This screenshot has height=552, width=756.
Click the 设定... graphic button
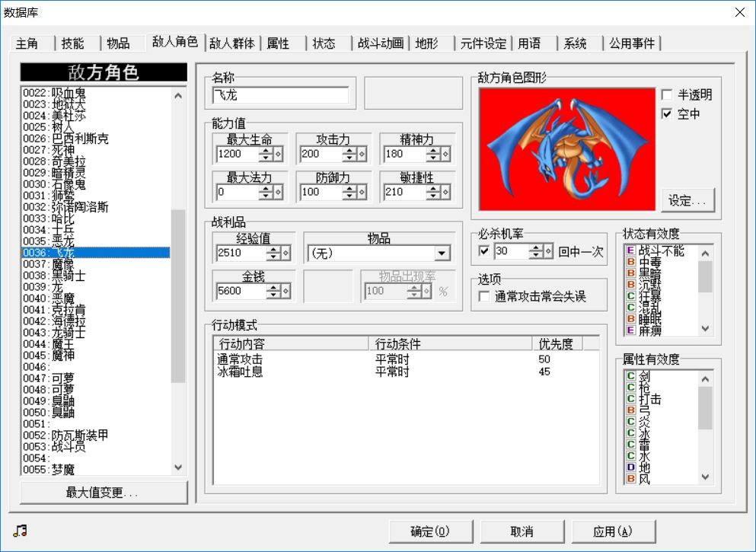[687, 201]
